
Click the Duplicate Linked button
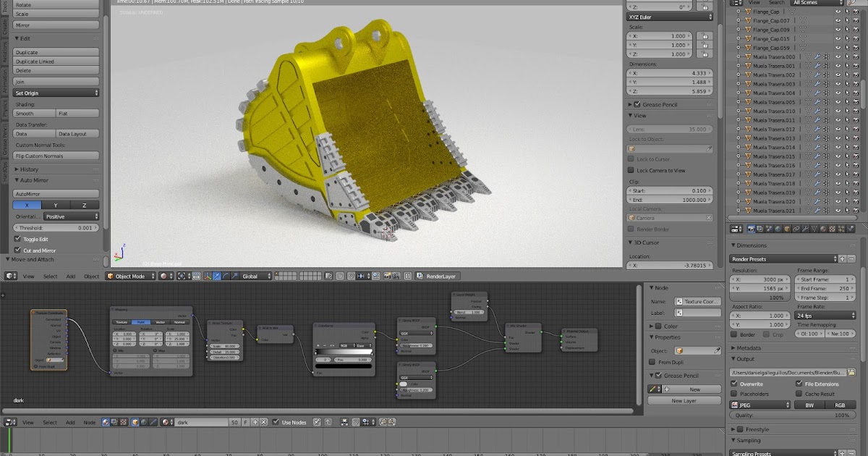56,62
